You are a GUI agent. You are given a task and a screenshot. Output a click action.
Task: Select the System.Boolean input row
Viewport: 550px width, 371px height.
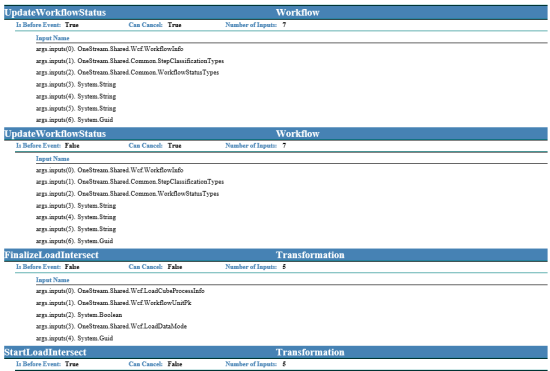79,315
